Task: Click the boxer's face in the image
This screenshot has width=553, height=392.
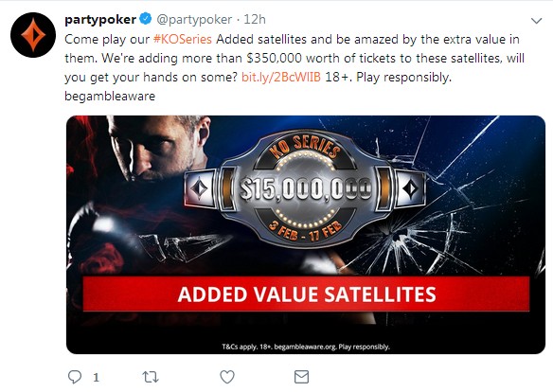Action: pyautogui.click(x=155, y=148)
